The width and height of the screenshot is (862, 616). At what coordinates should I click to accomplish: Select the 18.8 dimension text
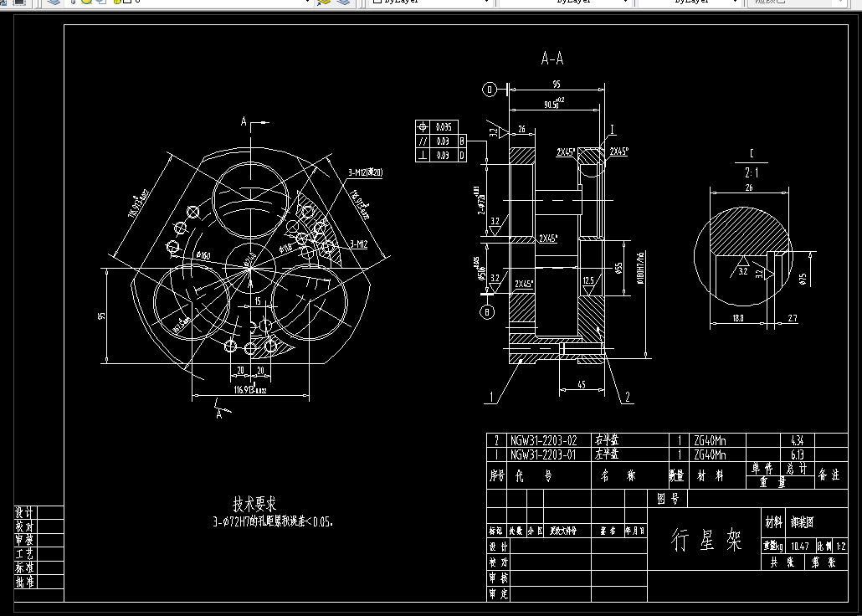738,318
